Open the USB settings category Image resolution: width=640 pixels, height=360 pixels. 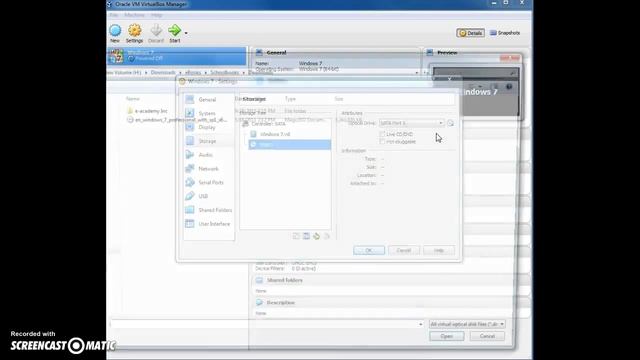(208, 196)
